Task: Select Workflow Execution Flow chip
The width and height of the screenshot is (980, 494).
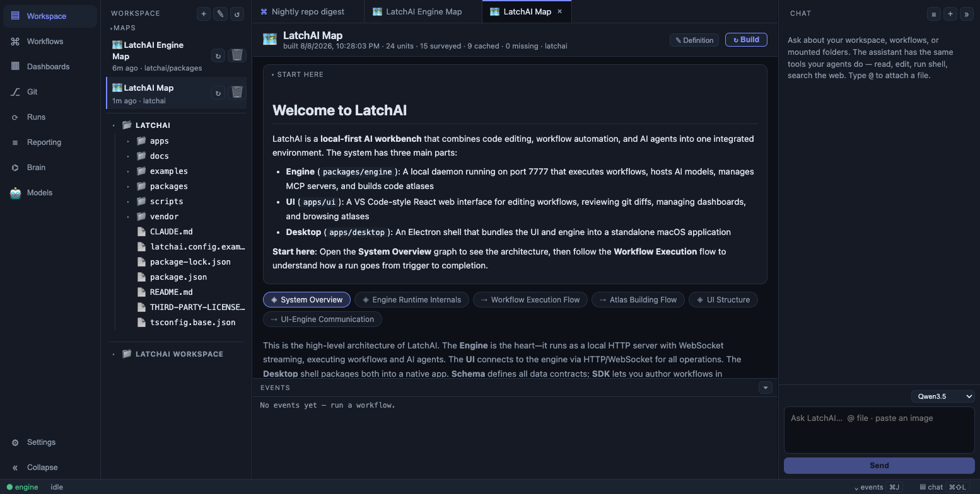Action: point(530,299)
